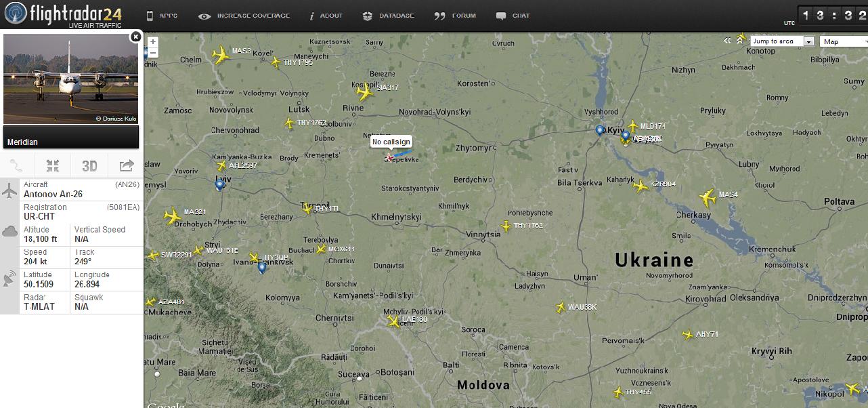Open the Database menu
Image resolution: width=868 pixels, height=408 pixels.
coord(388,16)
